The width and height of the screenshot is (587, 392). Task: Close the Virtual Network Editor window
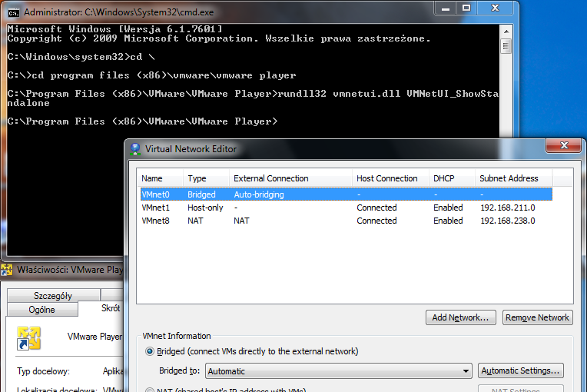point(564,145)
